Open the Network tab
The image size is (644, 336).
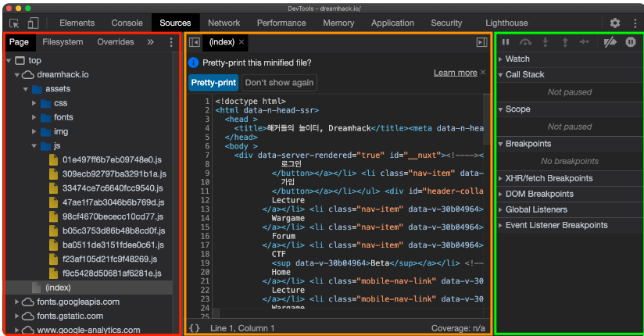click(224, 23)
